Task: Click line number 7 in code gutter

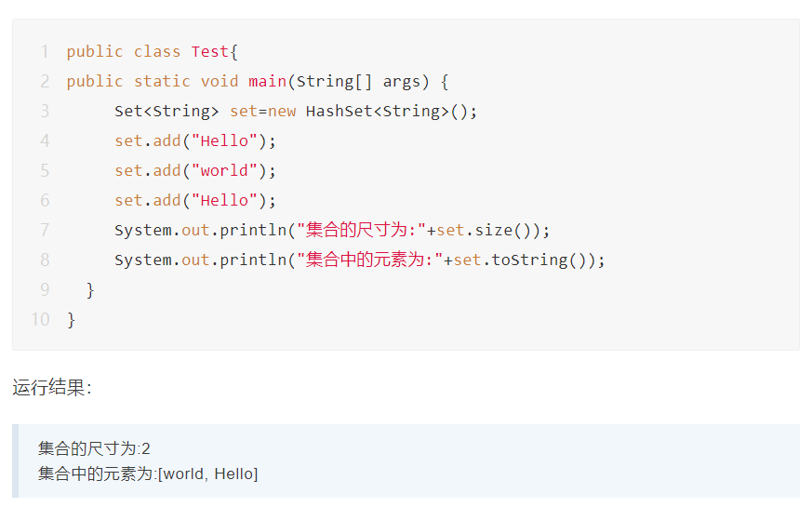Action: (x=45, y=231)
